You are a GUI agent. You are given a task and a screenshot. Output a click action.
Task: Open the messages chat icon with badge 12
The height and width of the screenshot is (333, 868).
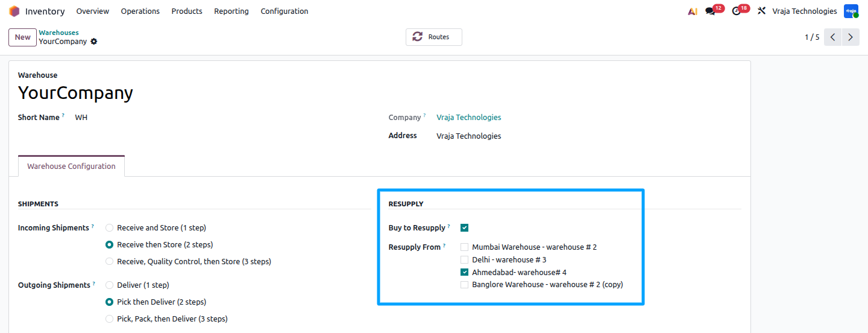pos(711,11)
